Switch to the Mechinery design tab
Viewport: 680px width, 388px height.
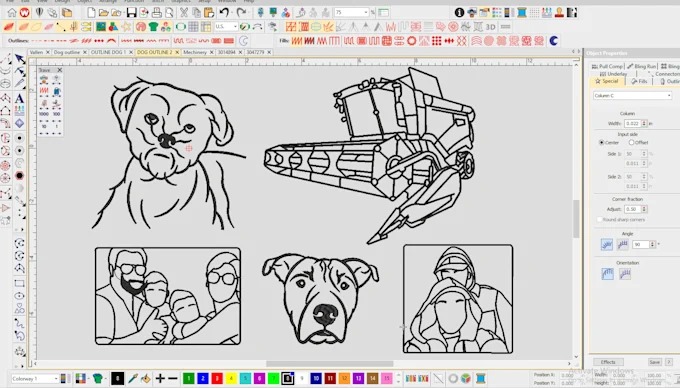[194, 52]
